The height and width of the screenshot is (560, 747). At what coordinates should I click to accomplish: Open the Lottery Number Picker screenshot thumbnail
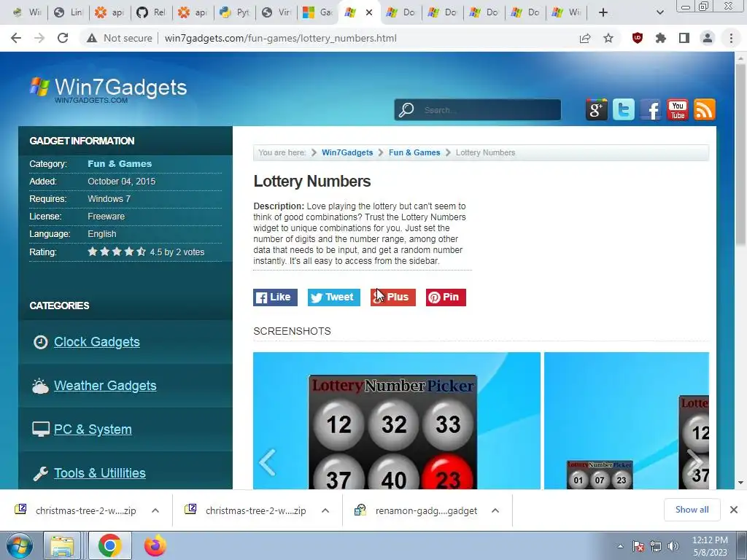pos(397,421)
